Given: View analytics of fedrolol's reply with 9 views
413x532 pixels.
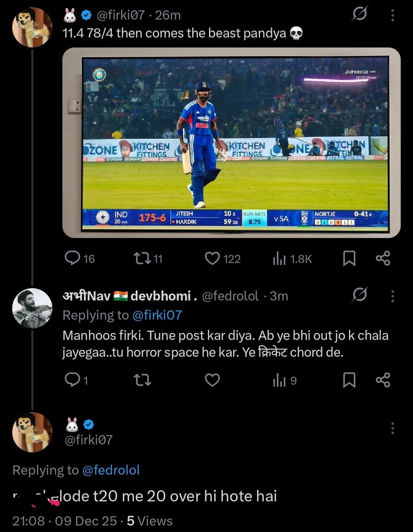Looking at the screenshot, I should 284,380.
